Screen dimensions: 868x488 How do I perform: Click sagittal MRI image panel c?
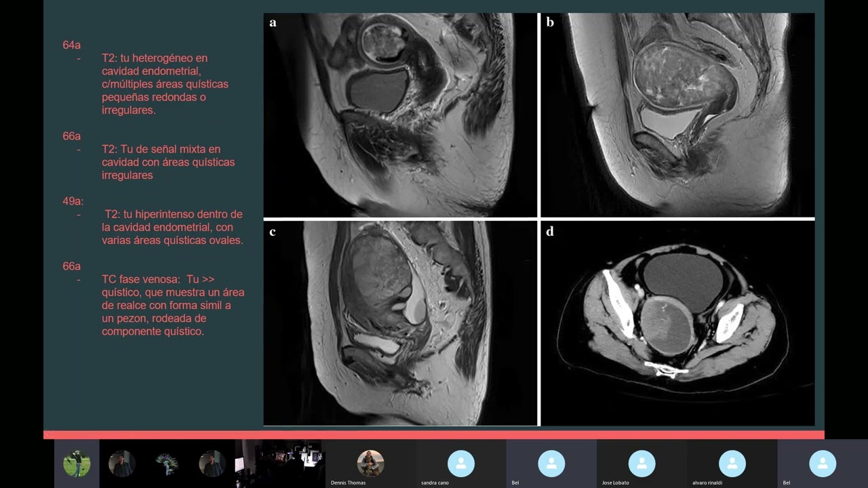[400, 323]
